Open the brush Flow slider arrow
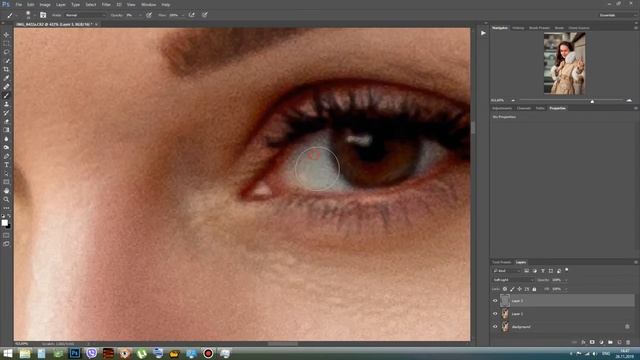The height and width of the screenshot is (360, 640). coord(183,15)
